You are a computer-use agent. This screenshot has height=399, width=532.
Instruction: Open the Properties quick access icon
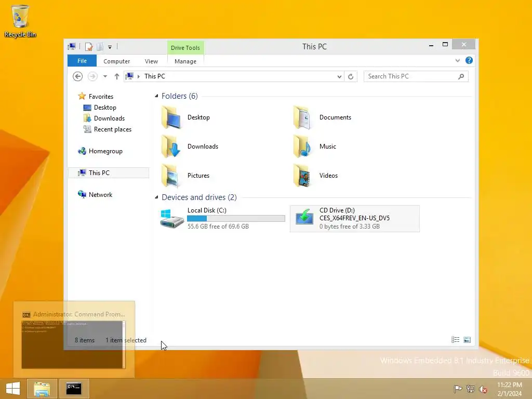pyautogui.click(x=89, y=47)
